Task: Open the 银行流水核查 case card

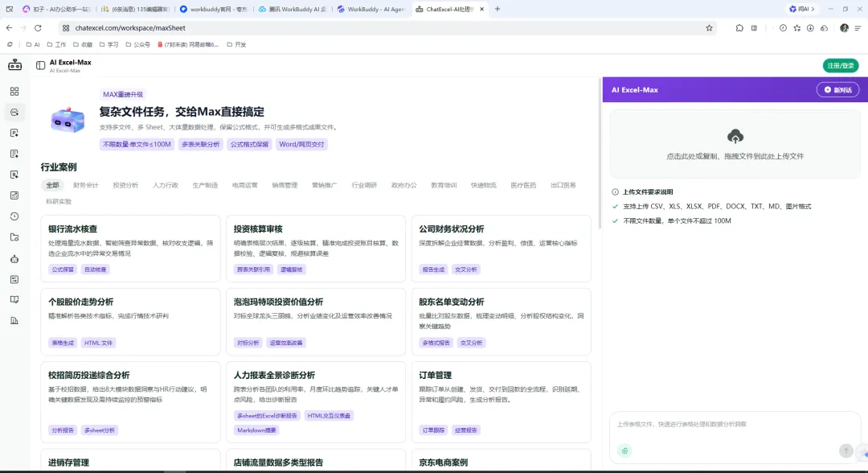Action: tap(131, 248)
